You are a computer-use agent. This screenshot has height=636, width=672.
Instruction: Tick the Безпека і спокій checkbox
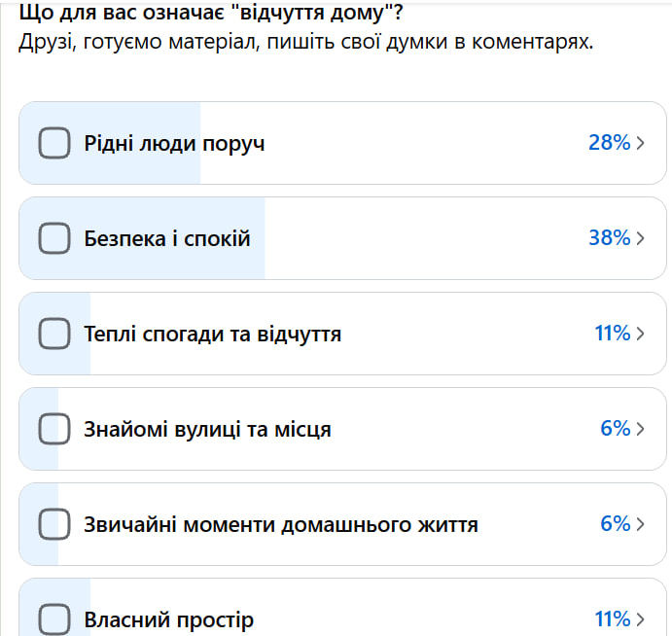click(x=54, y=238)
